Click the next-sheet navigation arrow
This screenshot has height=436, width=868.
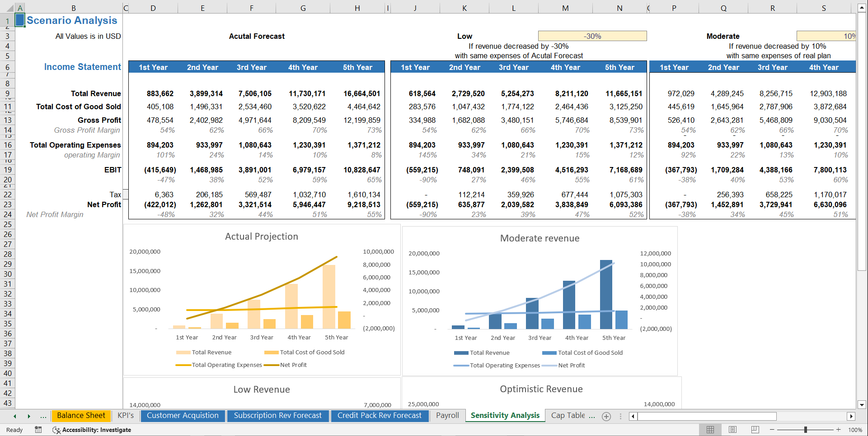pyautogui.click(x=29, y=416)
